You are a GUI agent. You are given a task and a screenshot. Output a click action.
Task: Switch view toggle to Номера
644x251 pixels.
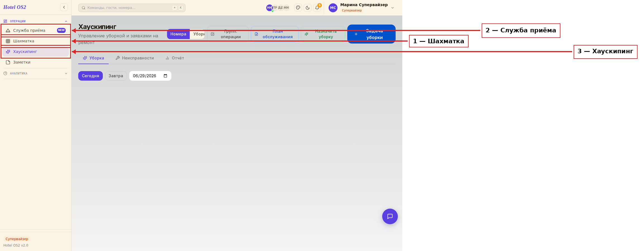pos(178,34)
